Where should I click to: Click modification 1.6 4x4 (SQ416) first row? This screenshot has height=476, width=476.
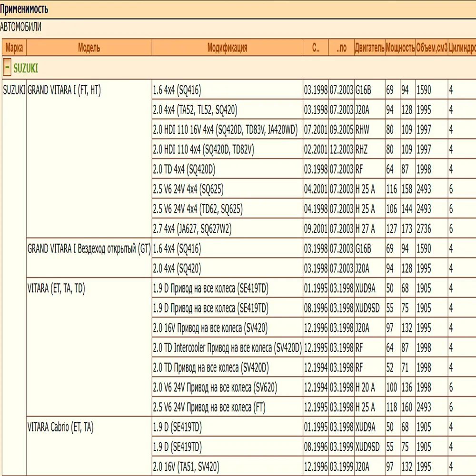pos(177,90)
